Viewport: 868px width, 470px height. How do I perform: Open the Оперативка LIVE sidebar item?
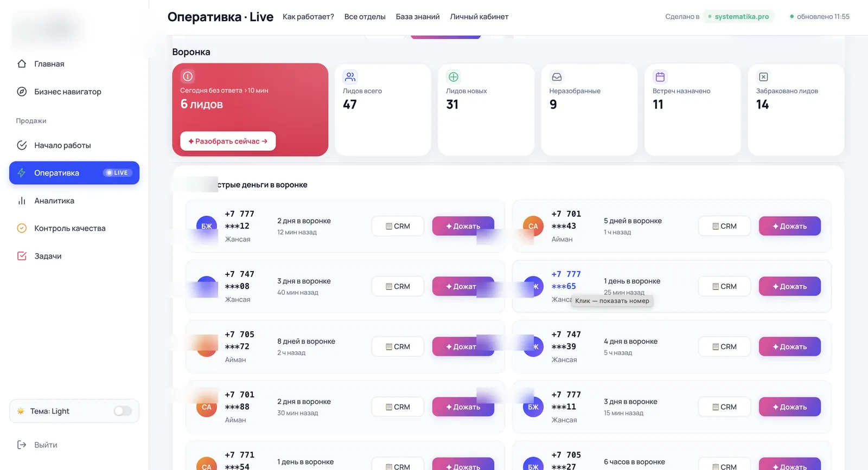[74, 173]
